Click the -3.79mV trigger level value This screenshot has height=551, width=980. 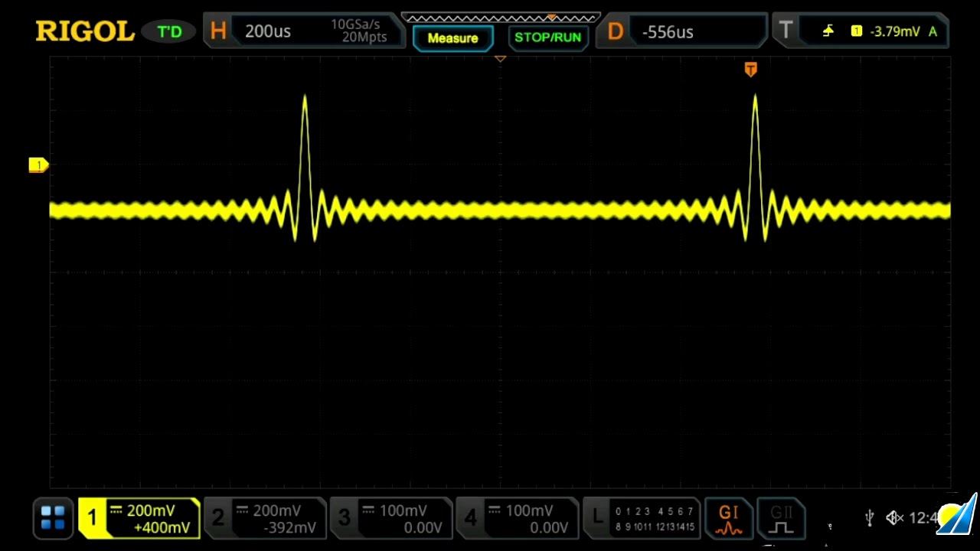coord(895,31)
